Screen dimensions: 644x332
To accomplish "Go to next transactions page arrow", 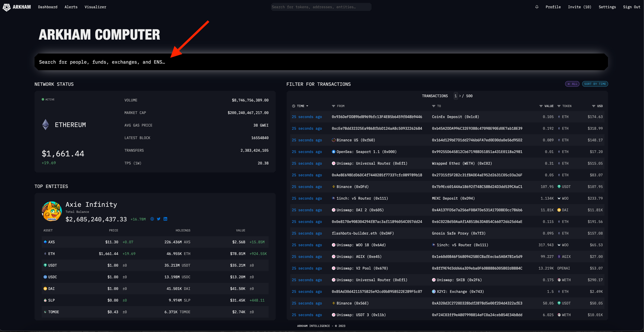I will pos(460,96).
